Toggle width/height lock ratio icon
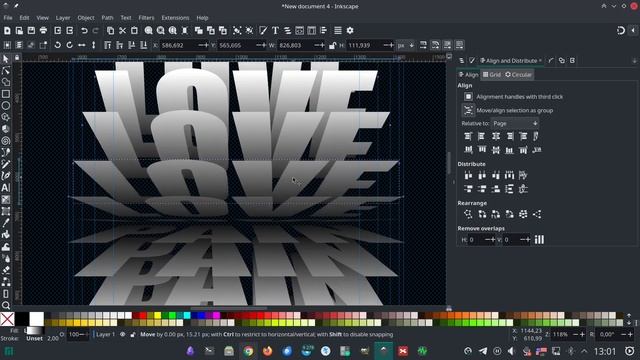640x360 pixels. [332, 45]
